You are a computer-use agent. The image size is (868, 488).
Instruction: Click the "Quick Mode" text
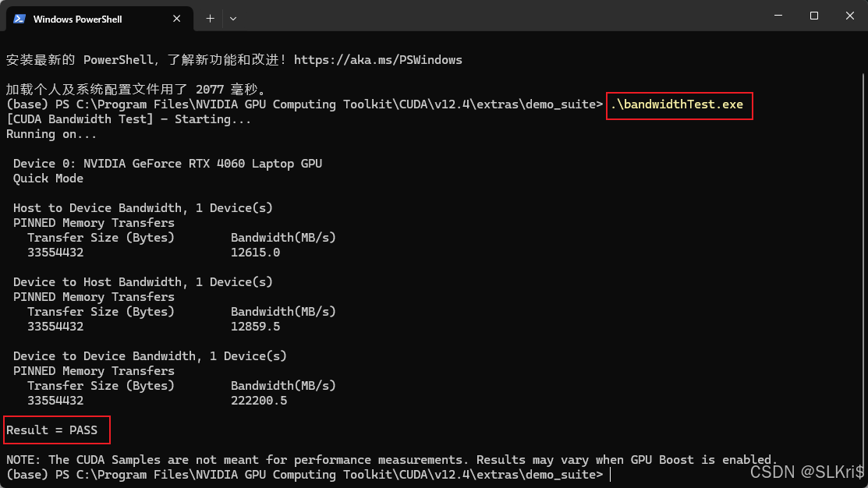click(x=48, y=179)
